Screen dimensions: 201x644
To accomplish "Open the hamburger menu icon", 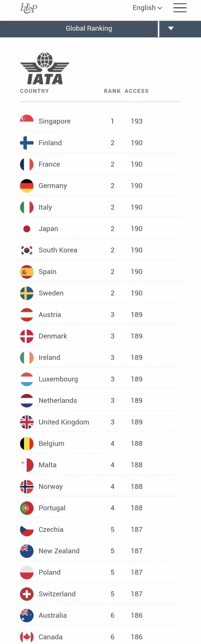I will click(180, 8).
